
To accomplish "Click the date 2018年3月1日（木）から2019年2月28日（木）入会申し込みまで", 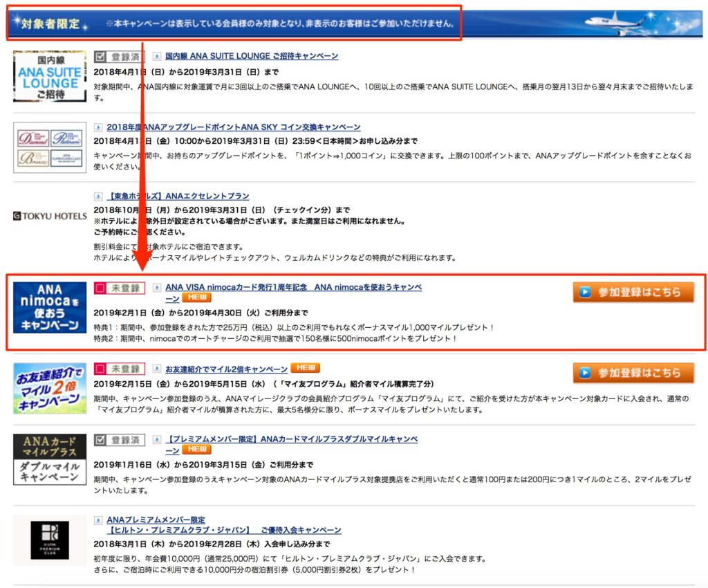I will click(212, 544).
